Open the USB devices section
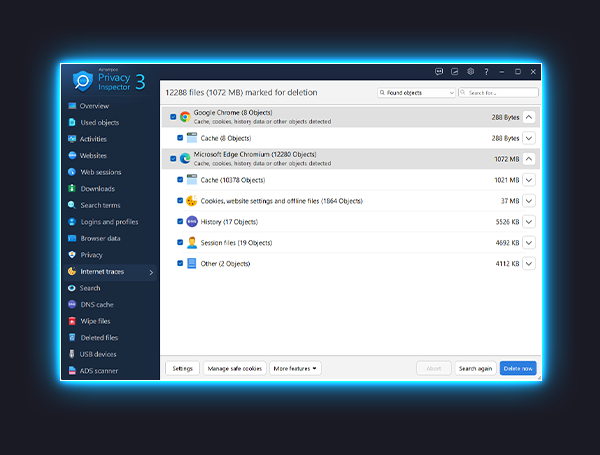600x455 pixels. point(99,354)
